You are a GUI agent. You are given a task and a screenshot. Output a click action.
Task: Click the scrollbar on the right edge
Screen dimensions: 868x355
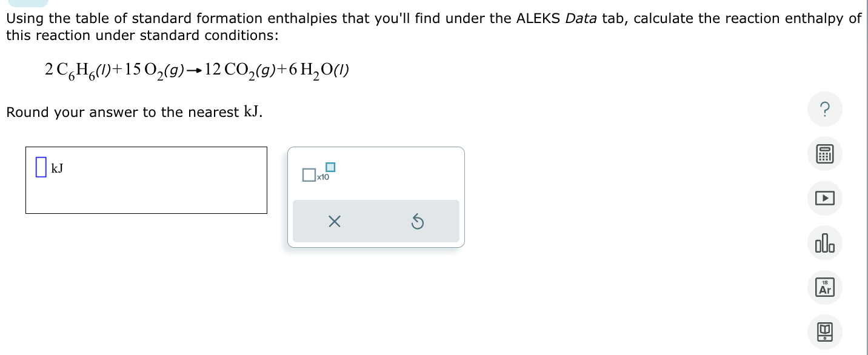866,177
